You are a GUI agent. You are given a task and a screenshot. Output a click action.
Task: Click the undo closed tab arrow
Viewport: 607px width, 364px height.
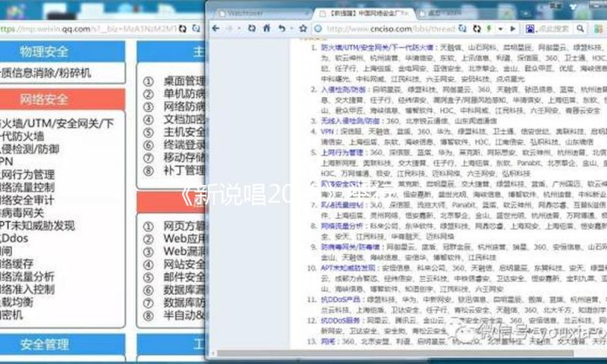(281, 29)
